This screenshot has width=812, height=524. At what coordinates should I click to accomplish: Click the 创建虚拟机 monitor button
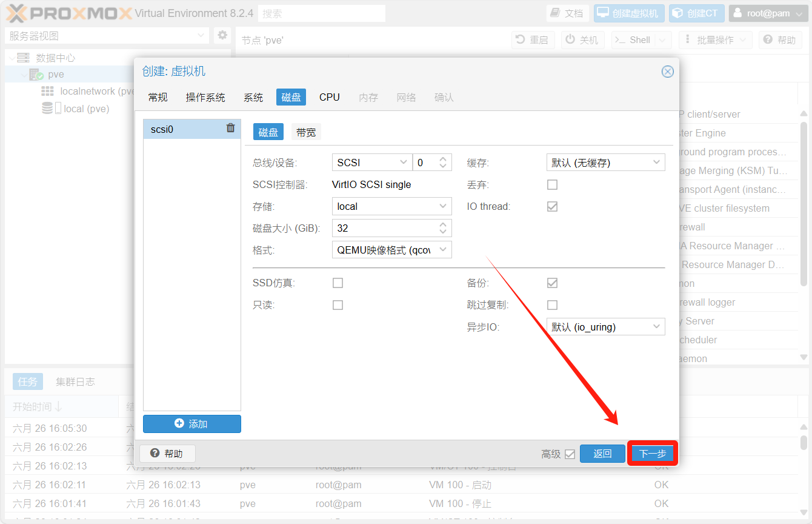628,13
